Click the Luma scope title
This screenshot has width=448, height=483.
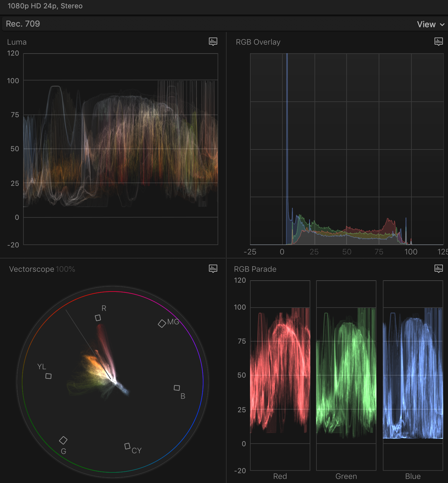click(x=17, y=42)
